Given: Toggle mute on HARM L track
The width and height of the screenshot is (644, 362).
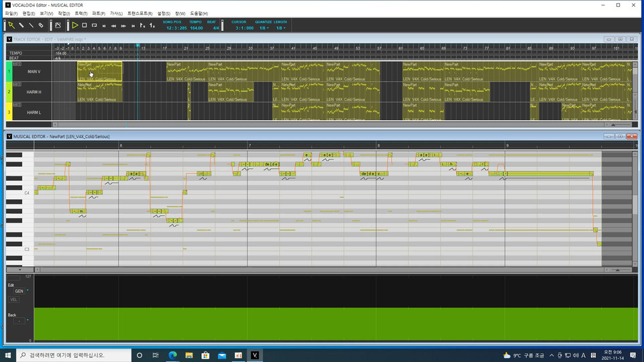Looking at the screenshot, I should click(x=15, y=105).
